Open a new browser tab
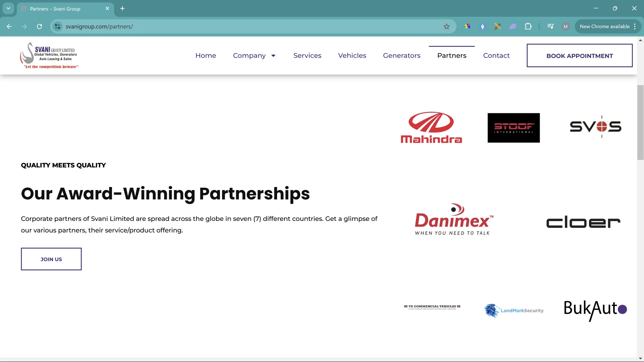644x362 pixels. [x=122, y=9]
